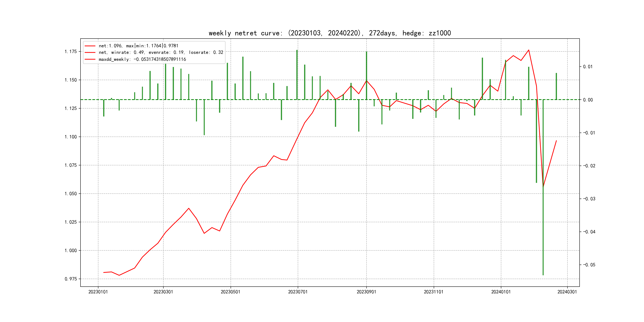Click the 'net:1.096, max|min' legend entry
Image resolution: width=644 pixels, height=322 pixels.
coord(138,46)
